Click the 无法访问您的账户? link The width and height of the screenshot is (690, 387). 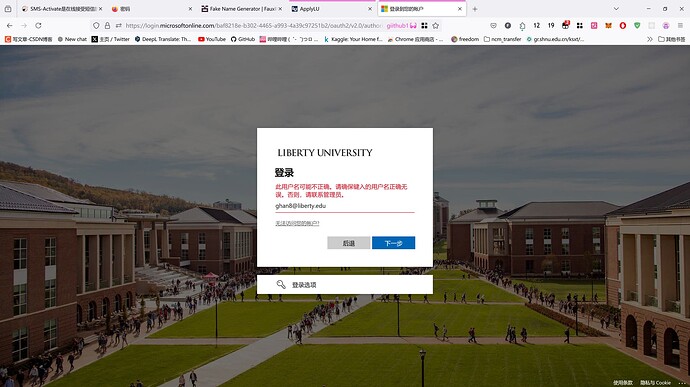coord(297,223)
